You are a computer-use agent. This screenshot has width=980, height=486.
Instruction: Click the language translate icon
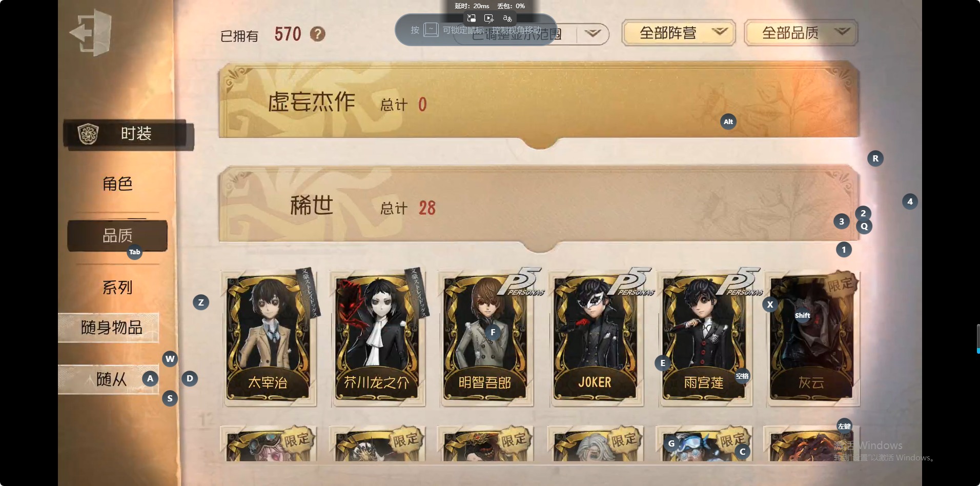coord(507,18)
